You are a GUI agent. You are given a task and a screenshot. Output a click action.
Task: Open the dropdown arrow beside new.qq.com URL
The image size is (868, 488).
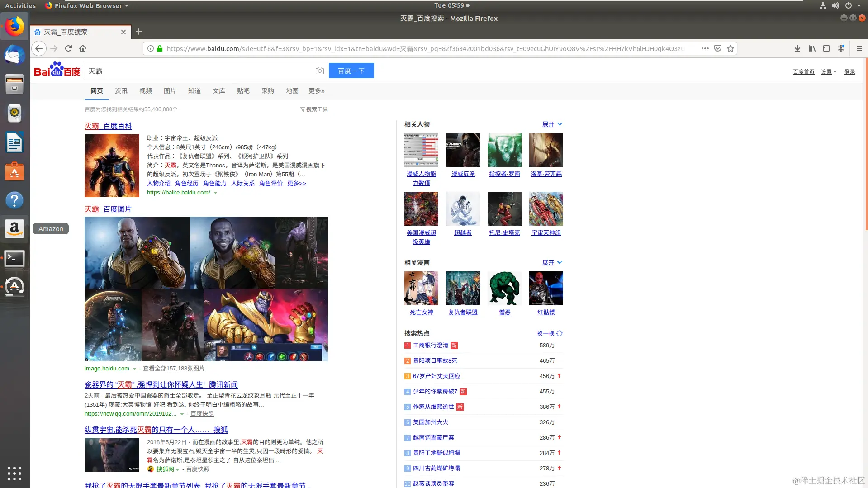182,414
